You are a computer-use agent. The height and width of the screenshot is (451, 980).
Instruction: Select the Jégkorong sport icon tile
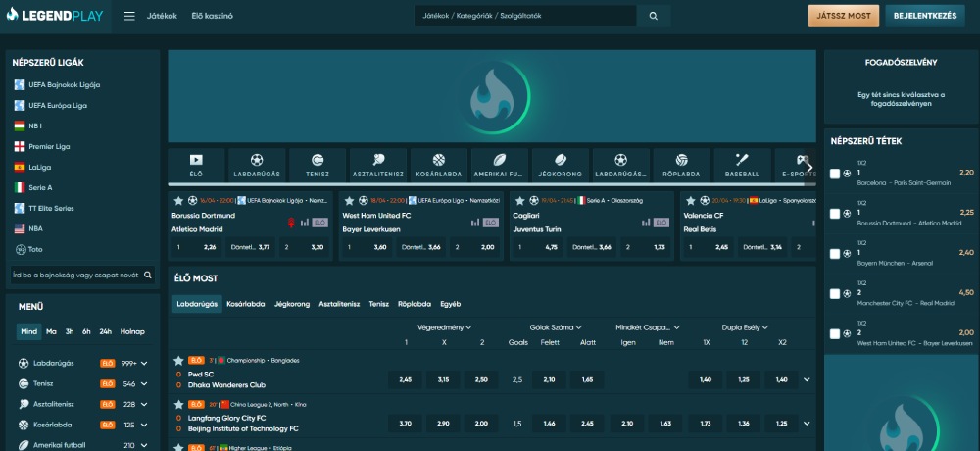coord(561,165)
